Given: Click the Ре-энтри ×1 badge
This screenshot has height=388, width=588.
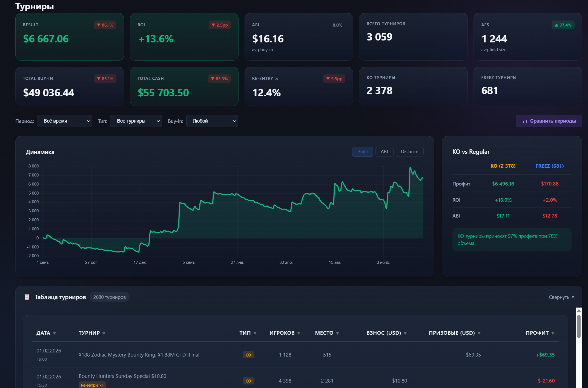Looking at the screenshot, I should [92, 385].
